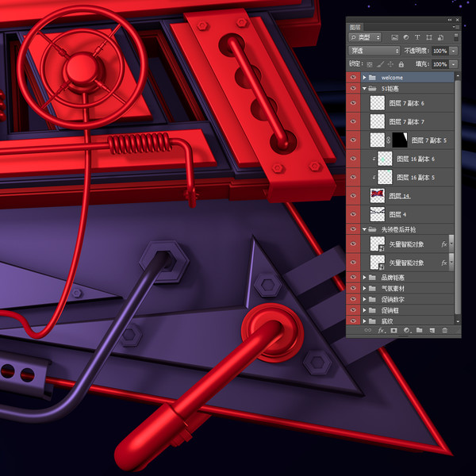Lock image pixels brush icon

click(380, 64)
